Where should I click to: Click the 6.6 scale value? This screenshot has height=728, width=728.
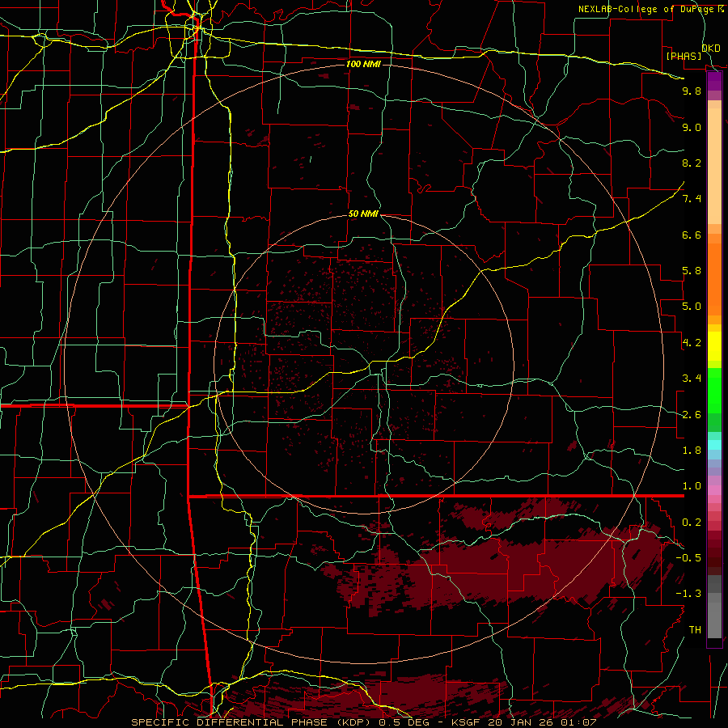[x=692, y=235]
